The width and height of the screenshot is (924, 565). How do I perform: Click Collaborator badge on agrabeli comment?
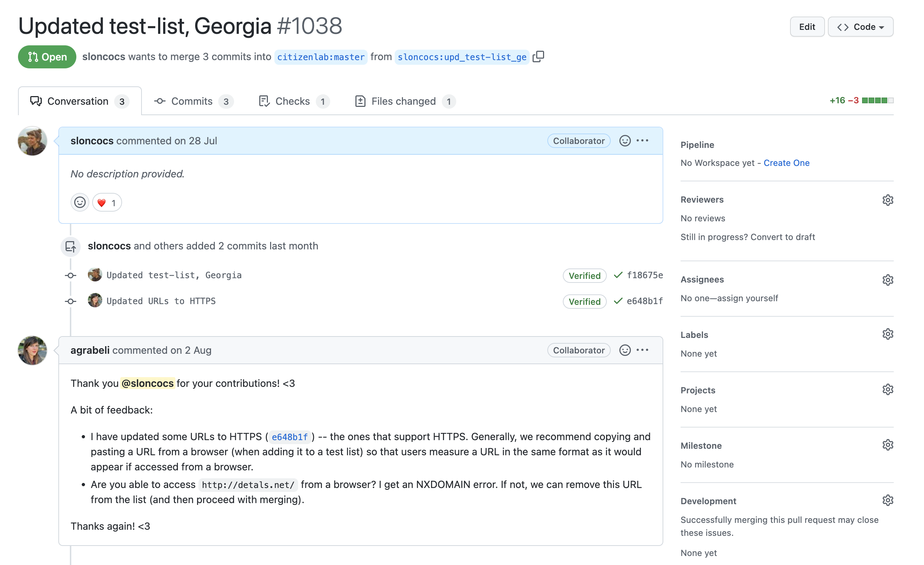click(x=579, y=350)
